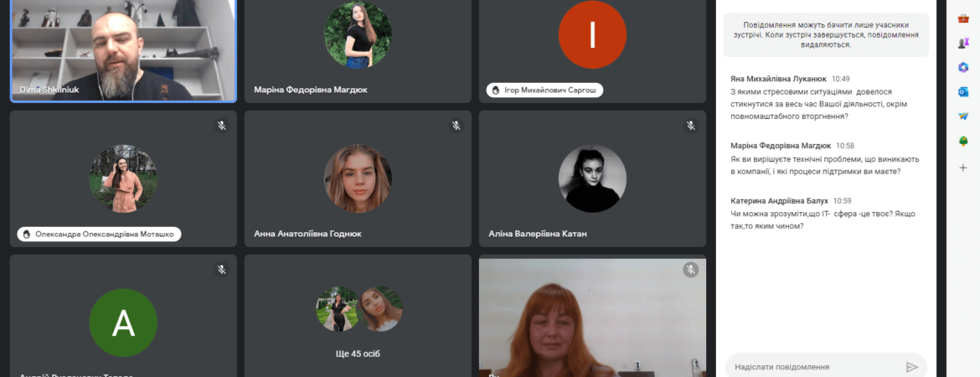This screenshot has width=980, height=377.
Task: Open the Outlook icon in Edge sidebar
Action: [963, 92]
